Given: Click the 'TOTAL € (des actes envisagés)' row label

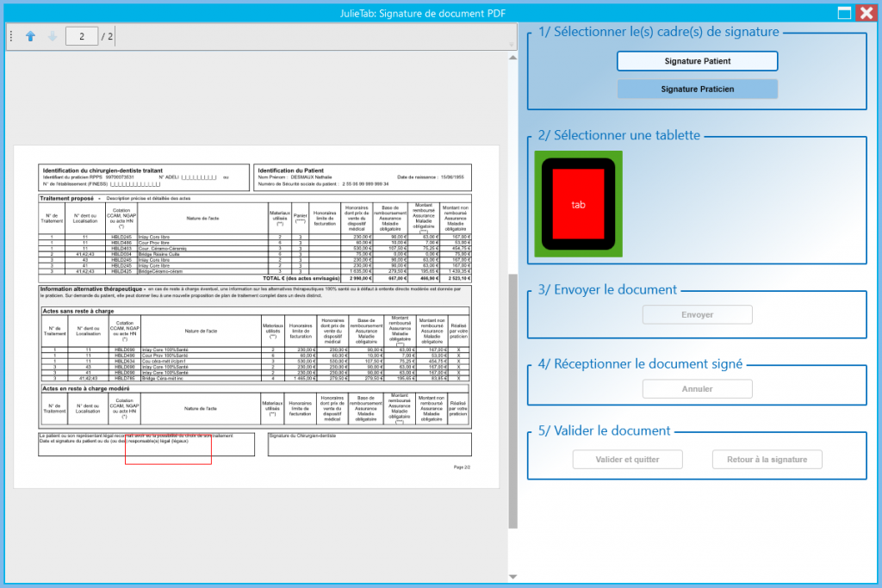Looking at the screenshot, I should pyautogui.click(x=301, y=278).
